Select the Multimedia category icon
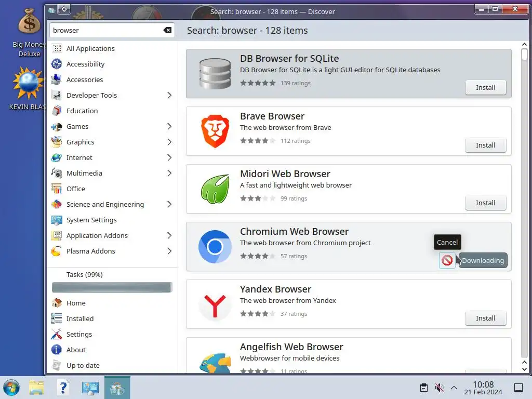The width and height of the screenshot is (532, 399). coord(57,174)
